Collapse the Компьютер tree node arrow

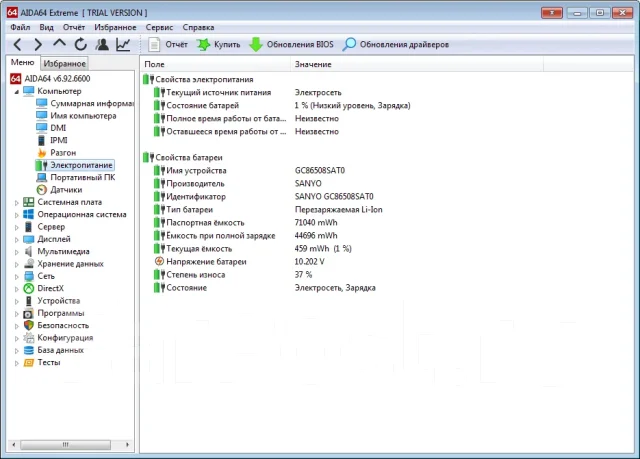tap(17, 92)
